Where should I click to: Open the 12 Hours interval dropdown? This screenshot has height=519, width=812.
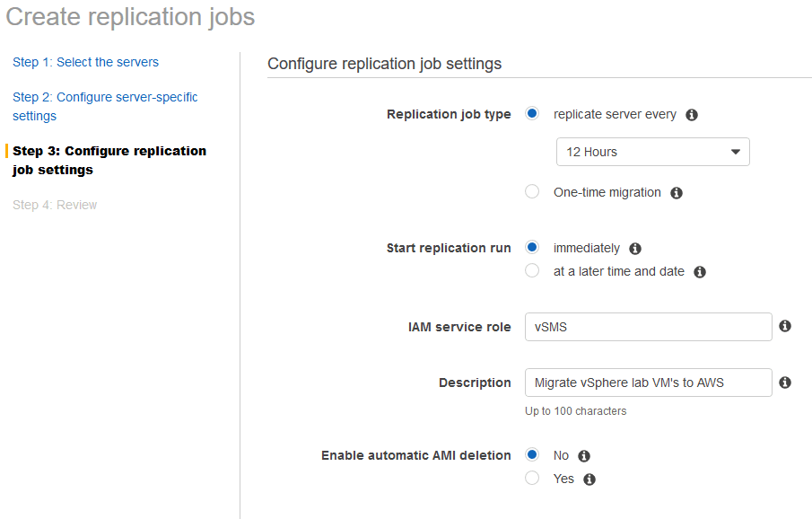(x=652, y=152)
